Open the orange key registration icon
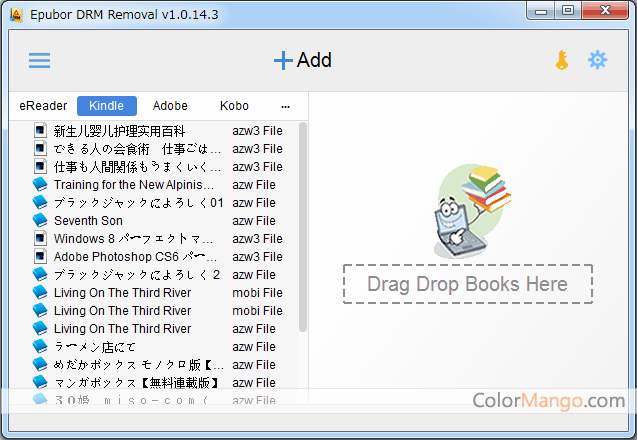Viewport: 637px width, 440px height. pyautogui.click(x=562, y=60)
